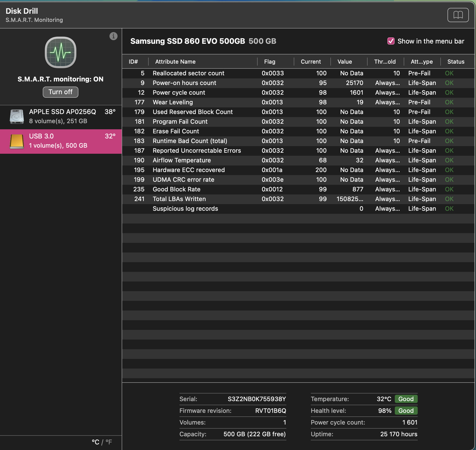The width and height of the screenshot is (476, 450).
Task: Click flag 0x001a cell
Action: point(272,170)
